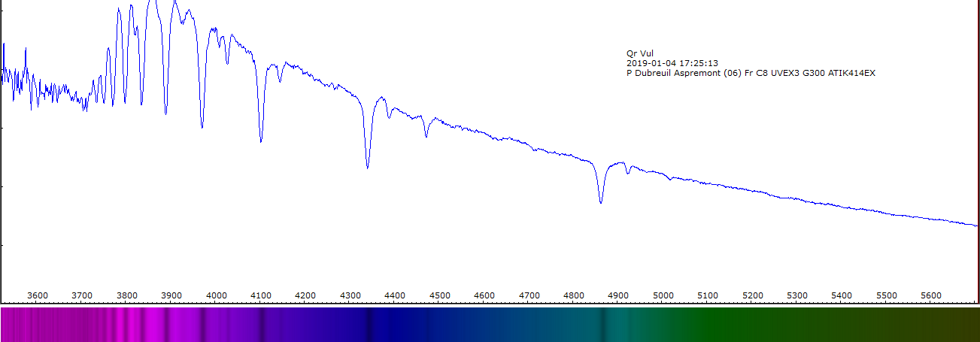
Task: Click the 3600 wavelength axis label
Action: tap(38, 295)
